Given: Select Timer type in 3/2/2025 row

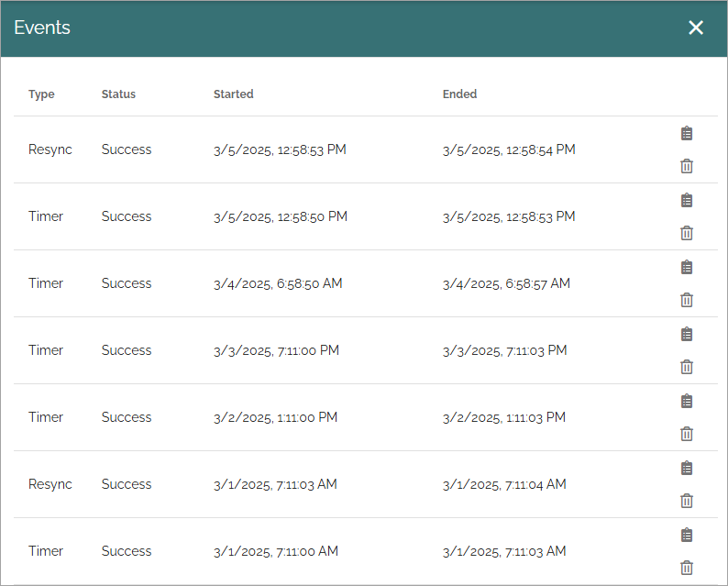Looking at the screenshot, I should point(46,417).
